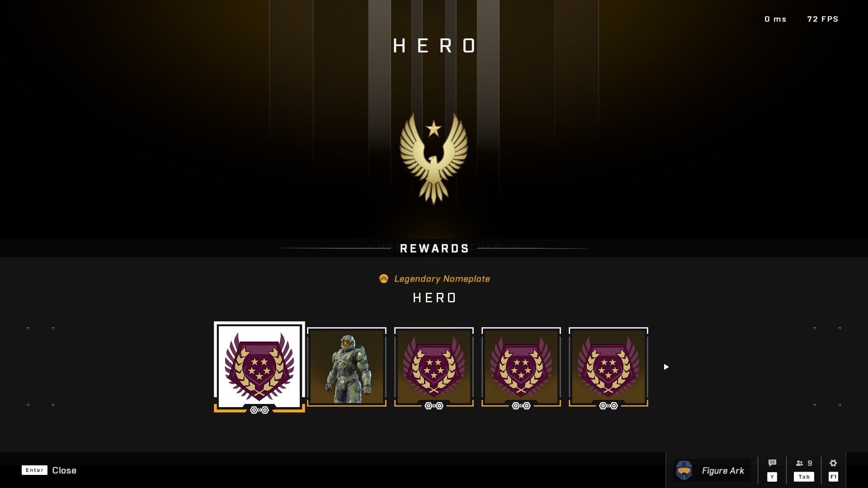Click the Y key hint under chat
This screenshot has height=488, width=868.
point(772,477)
